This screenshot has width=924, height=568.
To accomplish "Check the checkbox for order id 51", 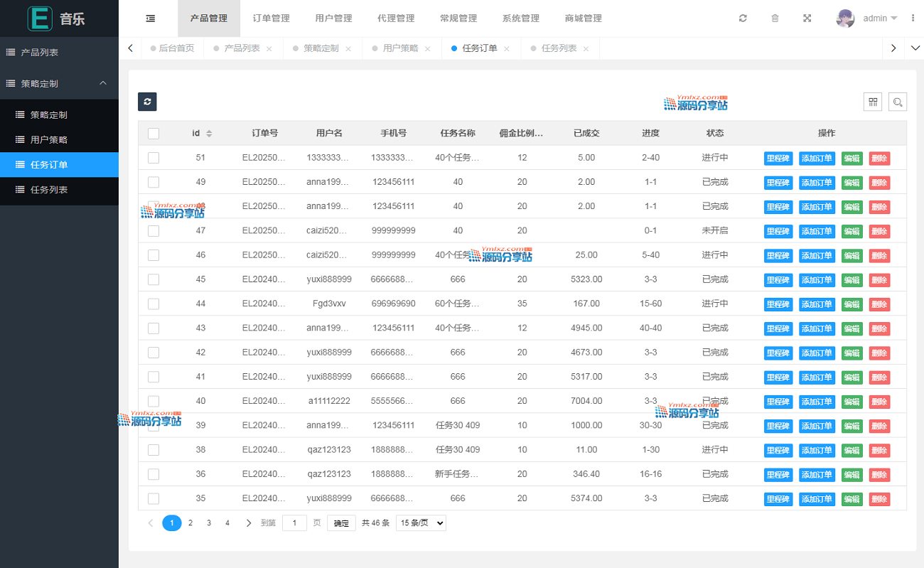I will click(x=154, y=158).
